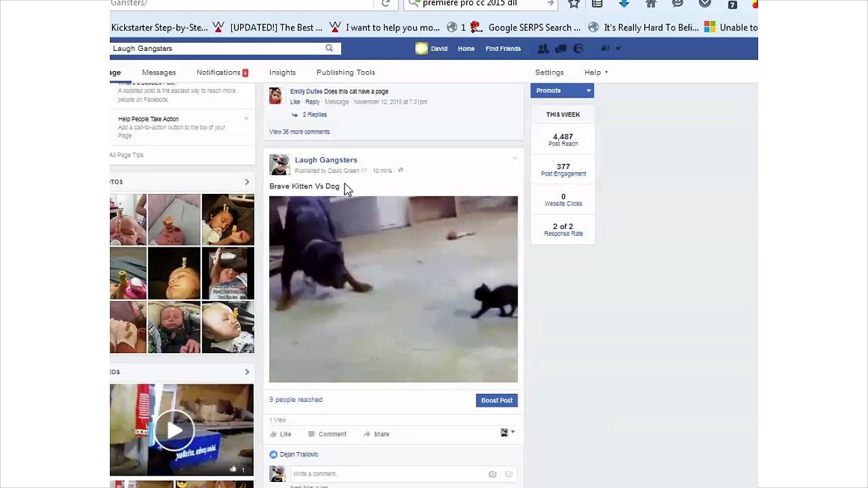Open 'Kickstarter Step-by-Ste...' bookmark

(x=159, y=28)
